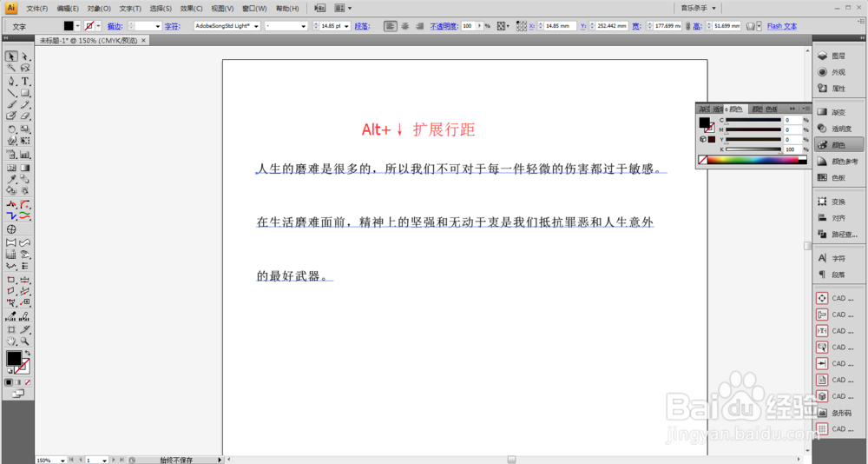Image resolution: width=868 pixels, height=464 pixels.
Task: Select the Type (T) tool
Action: pos(25,81)
